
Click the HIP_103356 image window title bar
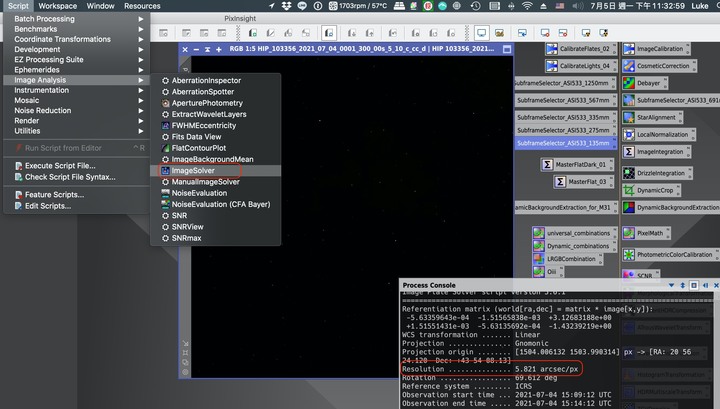coord(345,49)
